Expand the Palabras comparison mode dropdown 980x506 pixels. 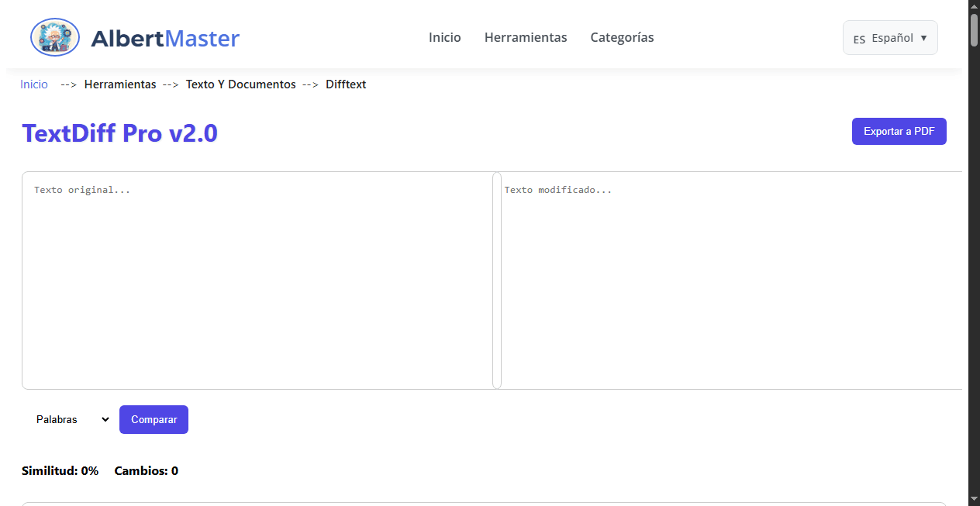pyautogui.click(x=72, y=419)
